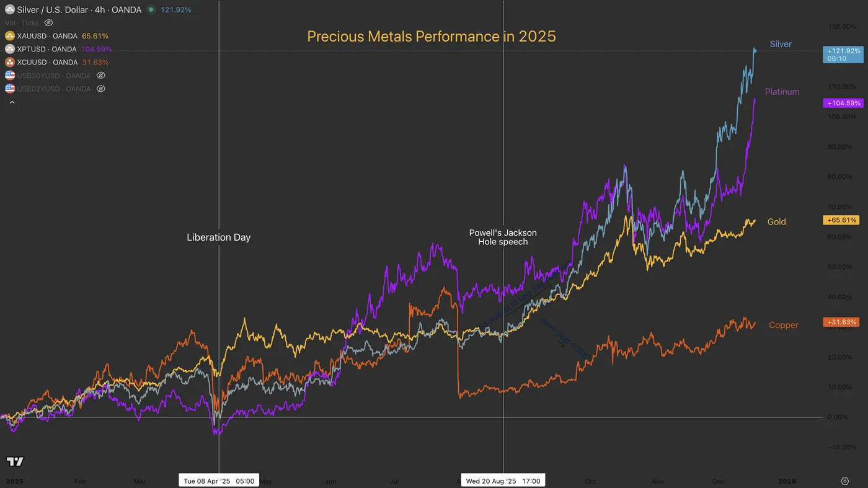Click the XCUUSD copper symbol icon
Screen dimensions: 868x488
(x=10, y=62)
